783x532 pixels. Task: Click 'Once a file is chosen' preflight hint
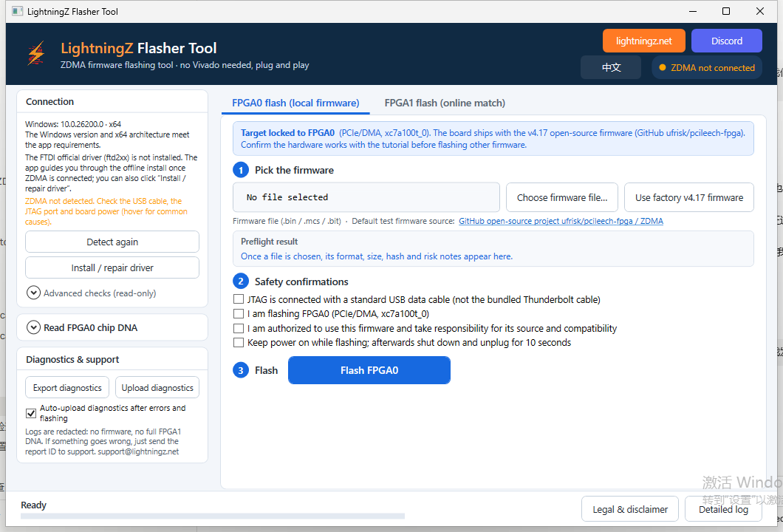pyautogui.click(x=377, y=256)
